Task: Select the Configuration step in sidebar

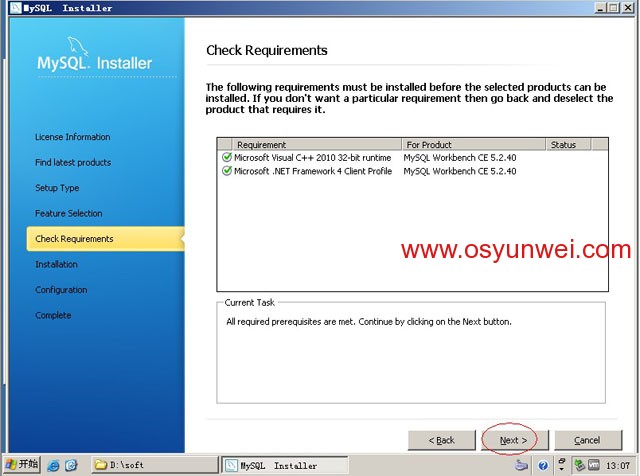Action: tap(61, 289)
